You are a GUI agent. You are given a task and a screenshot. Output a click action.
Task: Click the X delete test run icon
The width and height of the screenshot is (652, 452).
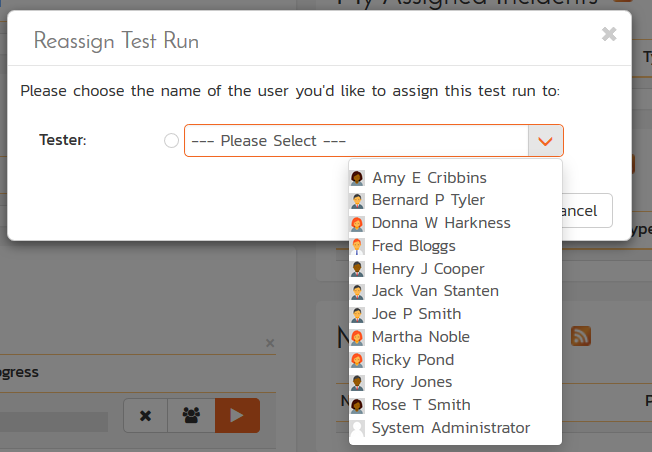pyautogui.click(x=145, y=415)
